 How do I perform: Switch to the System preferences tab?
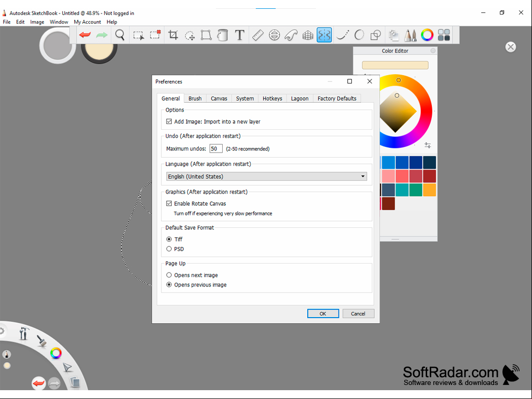coord(245,99)
